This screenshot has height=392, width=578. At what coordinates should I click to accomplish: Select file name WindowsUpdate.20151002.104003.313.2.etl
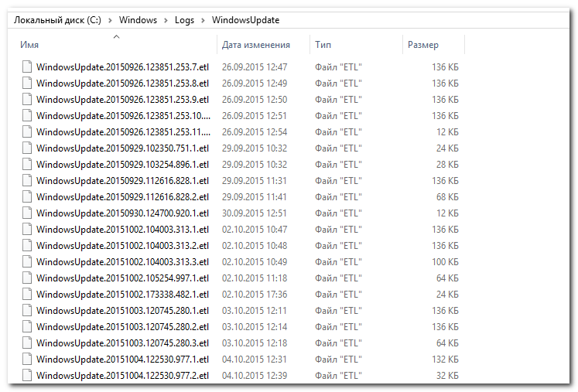pyautogui.click(x=122, y=245)
